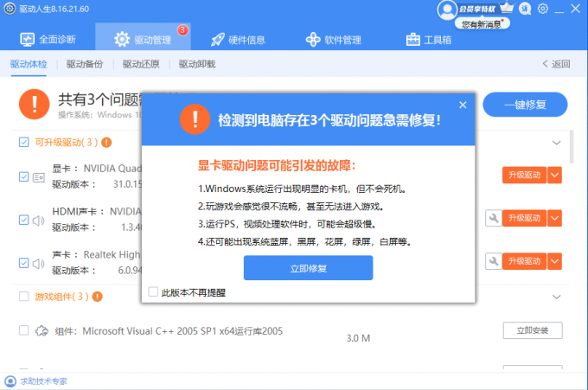Click 升级驱动 for the 显卡 row

(524, 176)
